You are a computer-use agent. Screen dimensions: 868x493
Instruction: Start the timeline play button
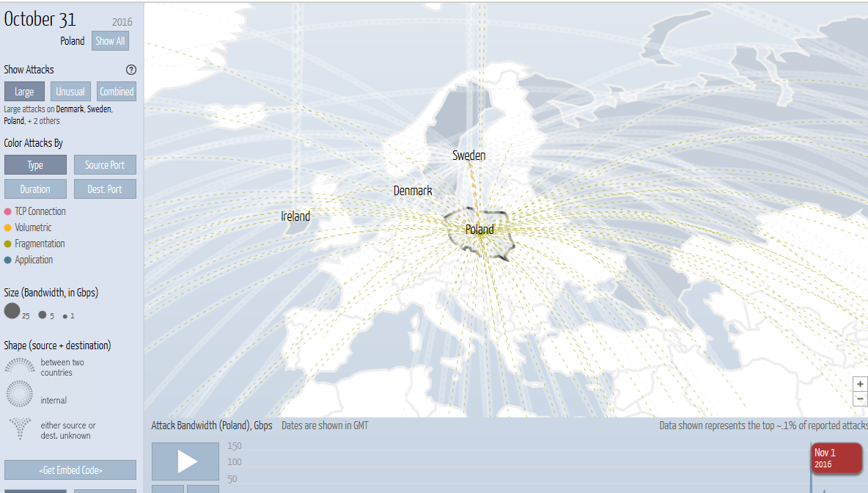[185, 461]
